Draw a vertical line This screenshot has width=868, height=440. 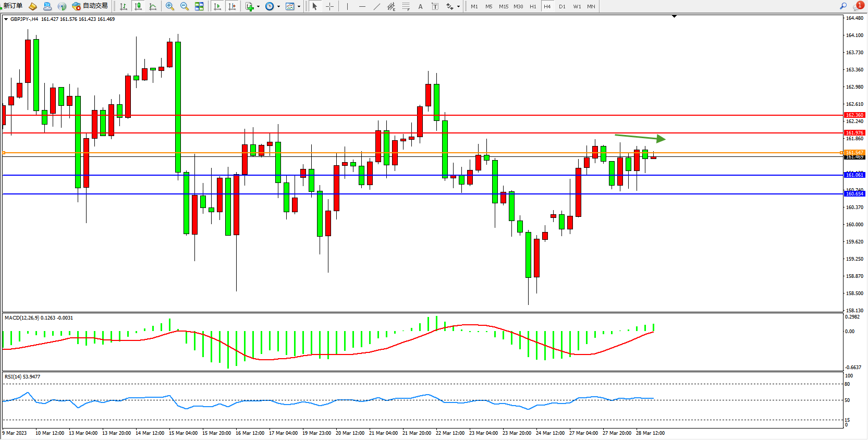347,7
